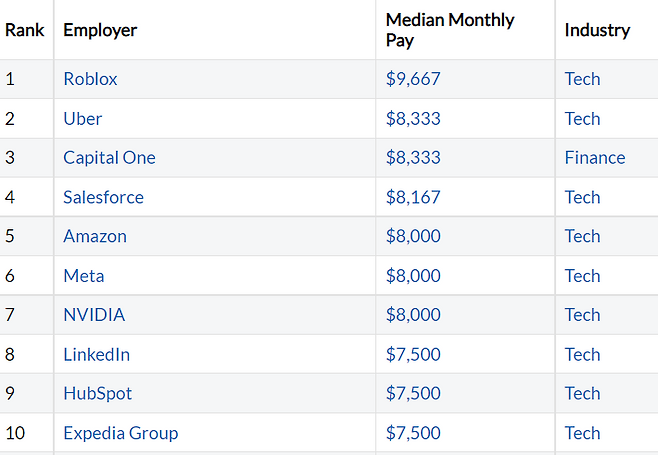Open the Roblox employer link

[x=90, y=79]
